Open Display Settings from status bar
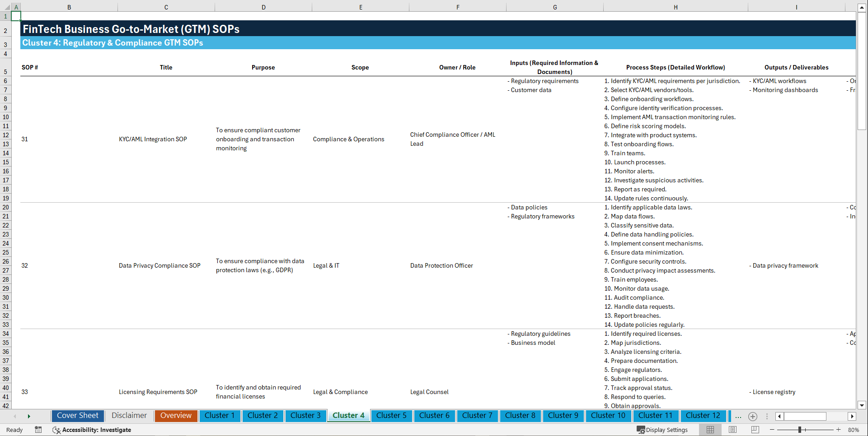 (x=662, y=430)
